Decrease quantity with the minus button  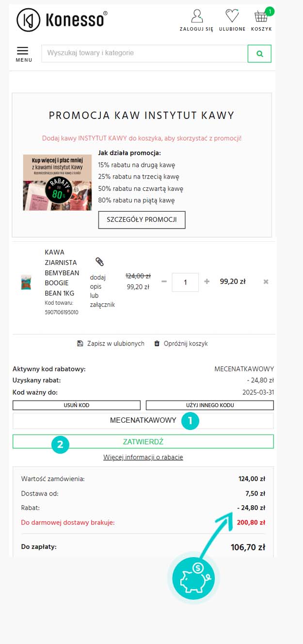click(164, 282)
